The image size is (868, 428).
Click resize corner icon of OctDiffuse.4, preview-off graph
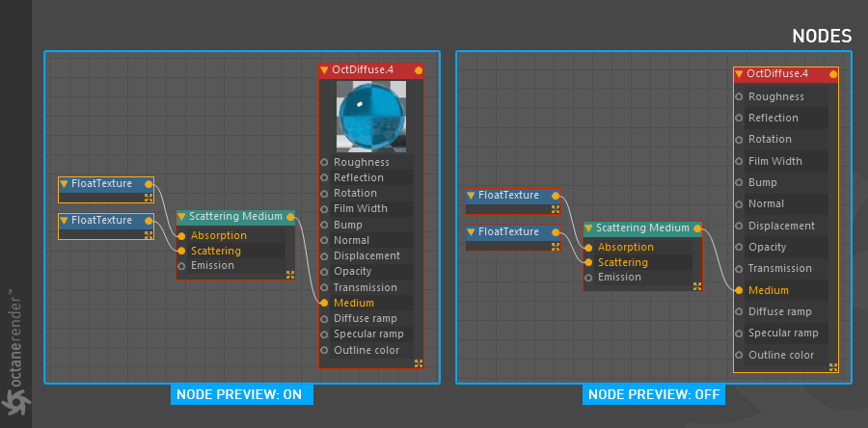click(x=833, y=367)
